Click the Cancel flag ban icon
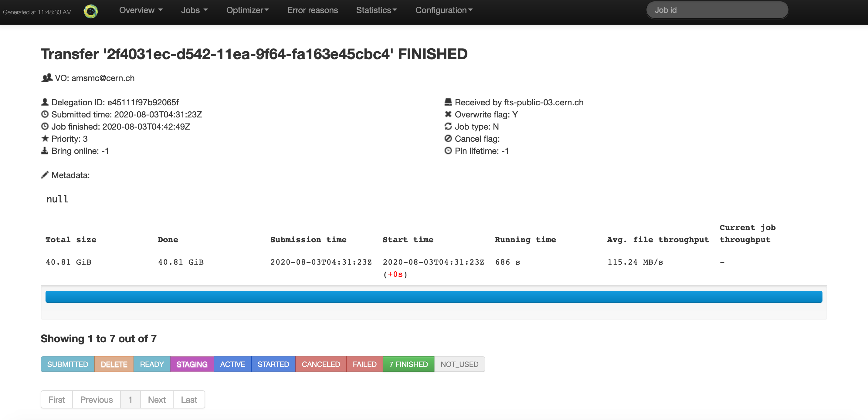 click(448, 138)
